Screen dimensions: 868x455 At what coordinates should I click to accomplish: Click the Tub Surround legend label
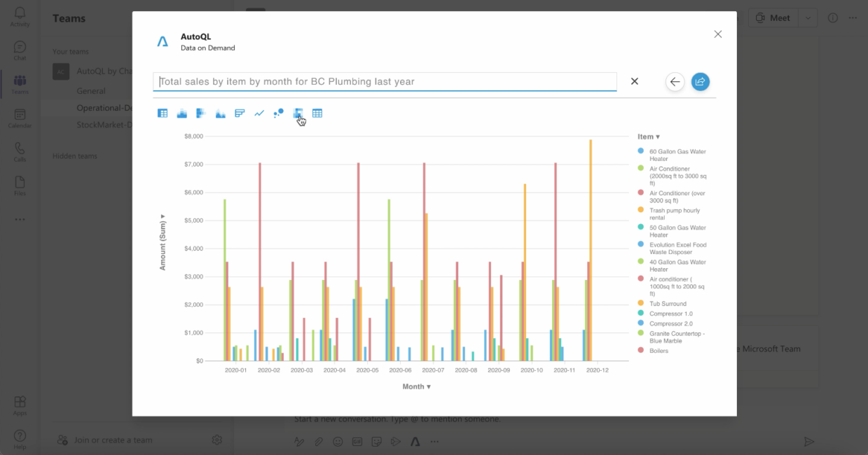coord(668,304)
